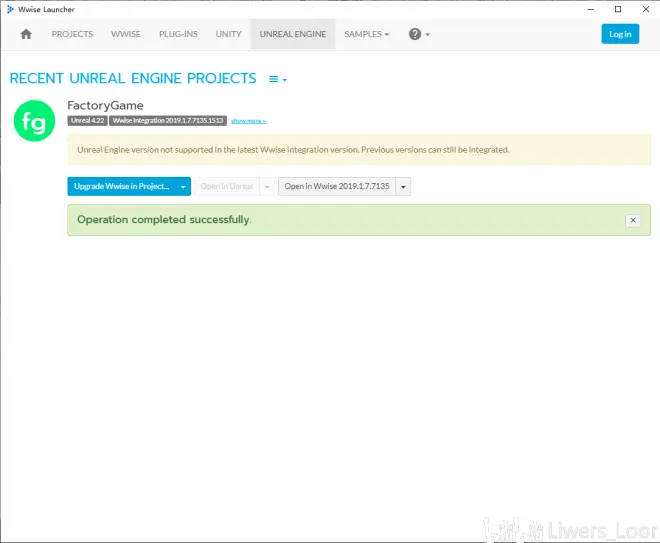The image size is (660, 543).
Task: Select the UNREAL ENGINE tab
Action: (x=293, y=34)
